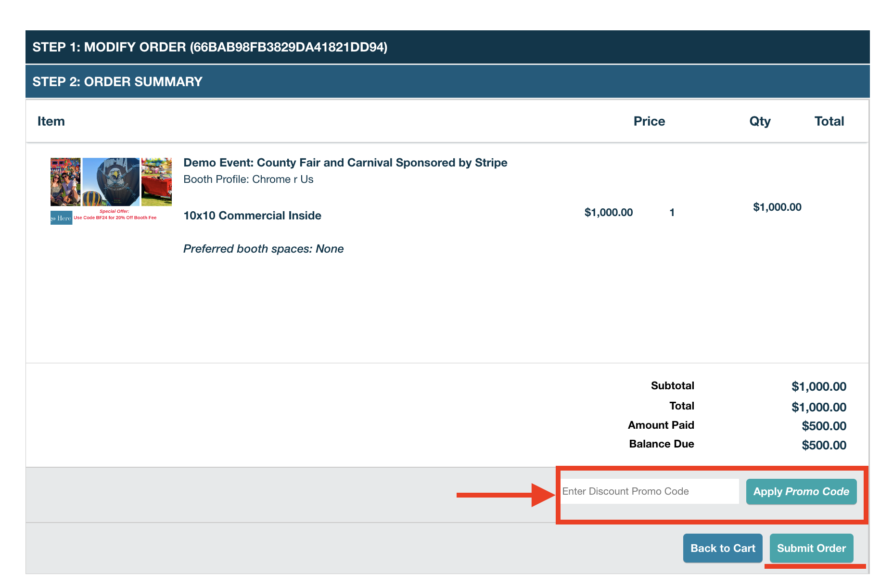
Task: Expand the Step 1: Modify Order section
Action: 210,47
